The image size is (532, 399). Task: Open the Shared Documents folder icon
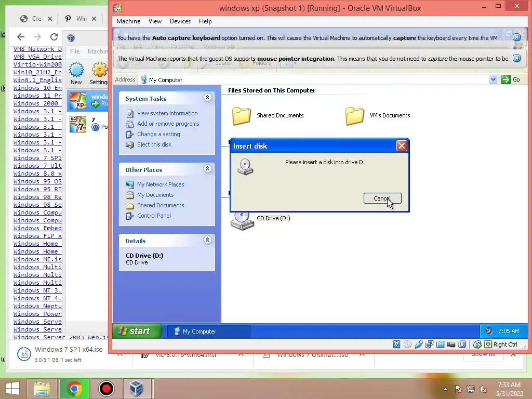(242, 116)
